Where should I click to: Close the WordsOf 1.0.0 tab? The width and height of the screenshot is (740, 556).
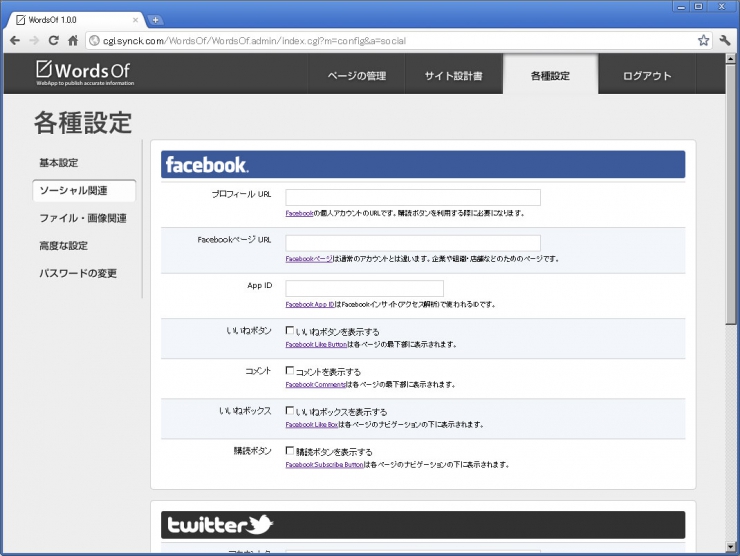coord(135,20)
